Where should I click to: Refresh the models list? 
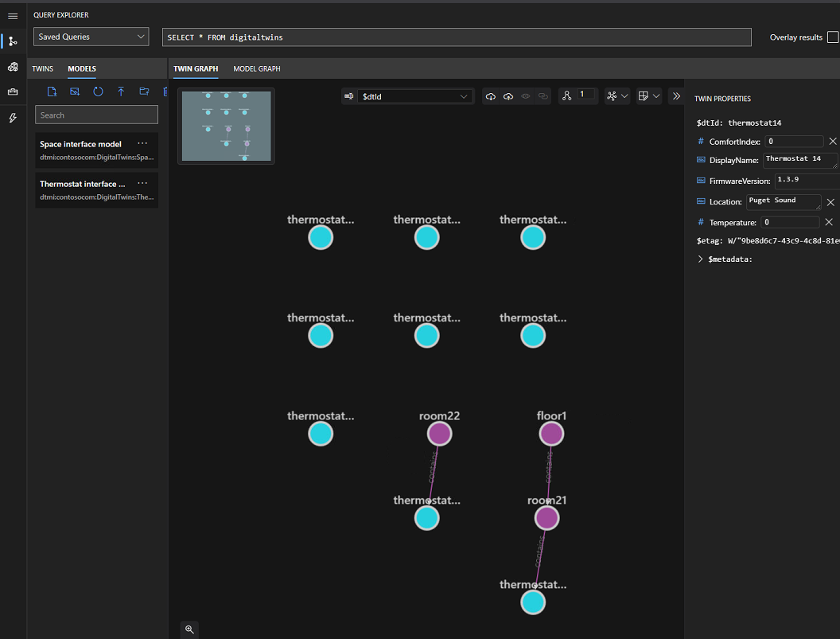(x=98, y=92)
